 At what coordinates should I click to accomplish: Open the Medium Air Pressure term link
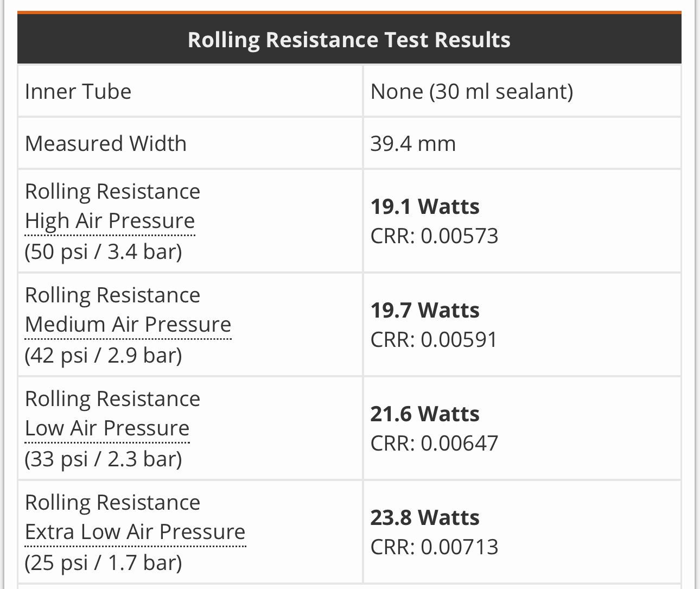tap(128, 325)
